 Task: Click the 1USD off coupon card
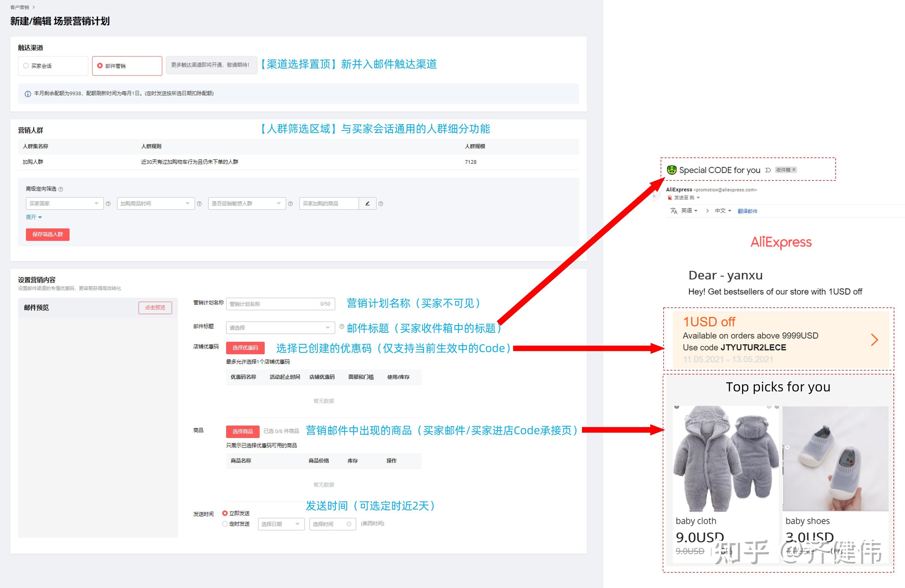point(781,340)
